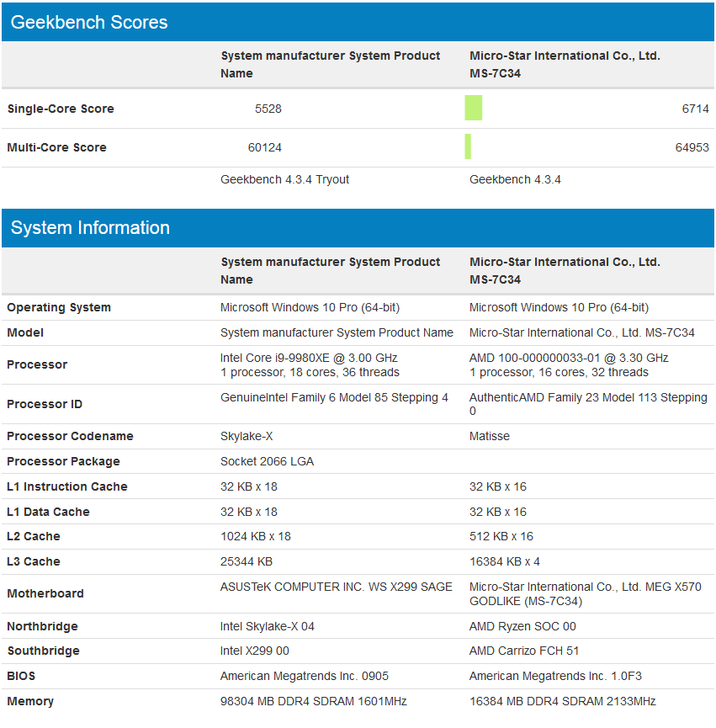The image size is (716, 728).
Task: Click the ASUSTeK WS X299 SAGE motherboard text
Action: tap(337, 587)
